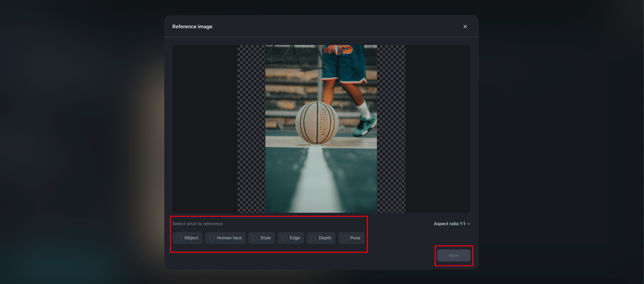The height and width of the screenshot is (284, 644).
Task: Select the Object reference option
Action: 187,238
